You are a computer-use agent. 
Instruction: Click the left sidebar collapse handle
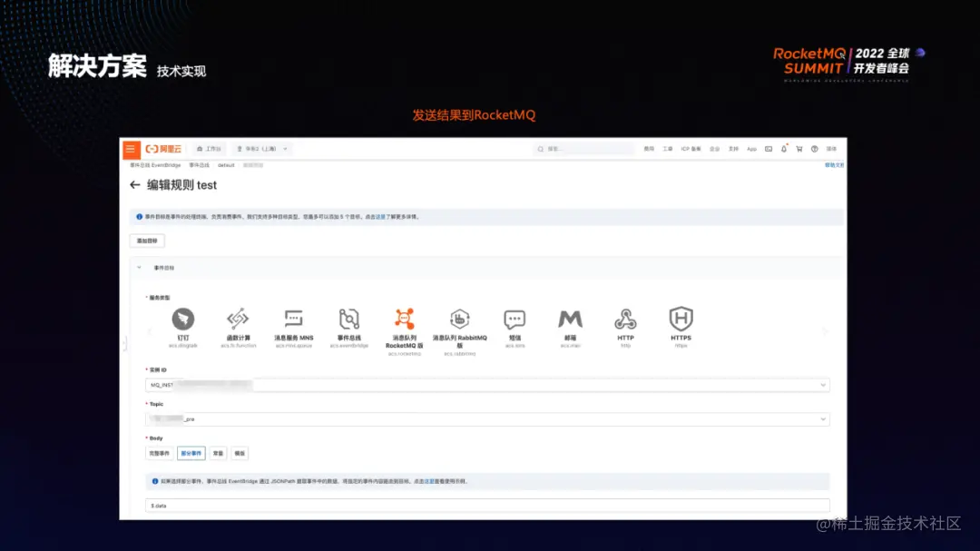(123, 343)
